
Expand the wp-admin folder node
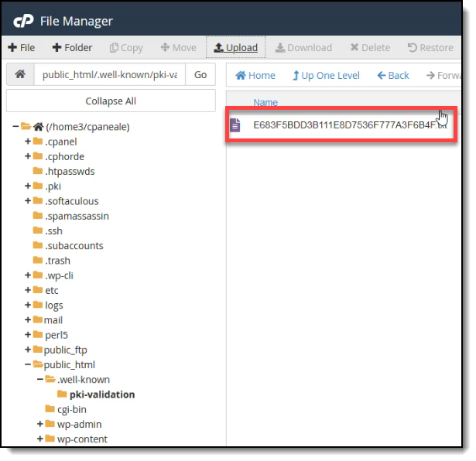coord(40,424)
